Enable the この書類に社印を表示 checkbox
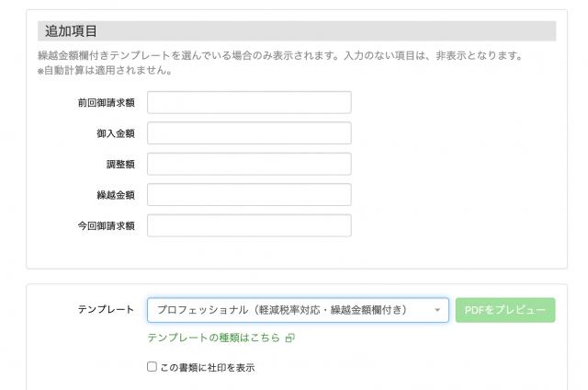Viewport: 588px width, 390px height. point(153,367)
